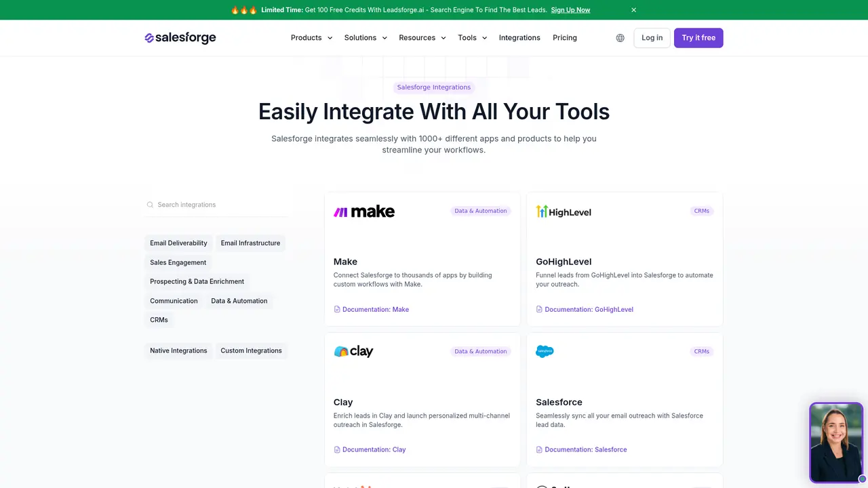Viewport: 868px width, 488px height.
Task: Click the Make logo on its card
Action: click(364, 211)
